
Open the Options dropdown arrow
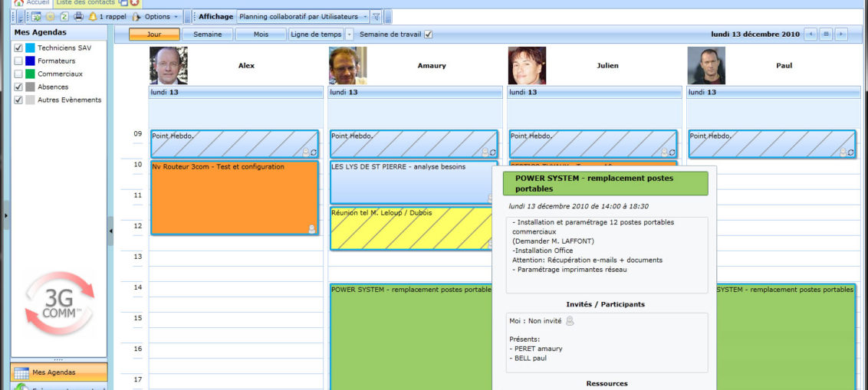pyautogui.click(x=176, y=17)
